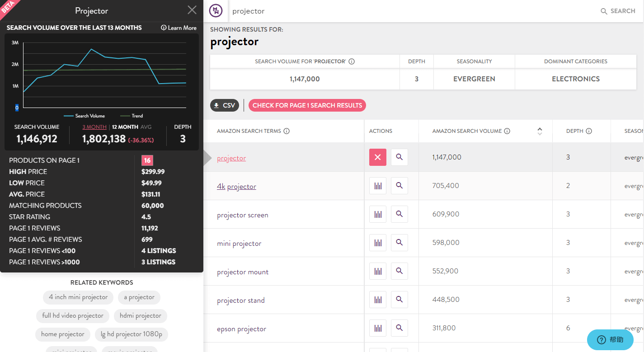The image size is (644, 352).
Task: Open Amazon Search Volume info icon
Action: [x=507, y=131]
